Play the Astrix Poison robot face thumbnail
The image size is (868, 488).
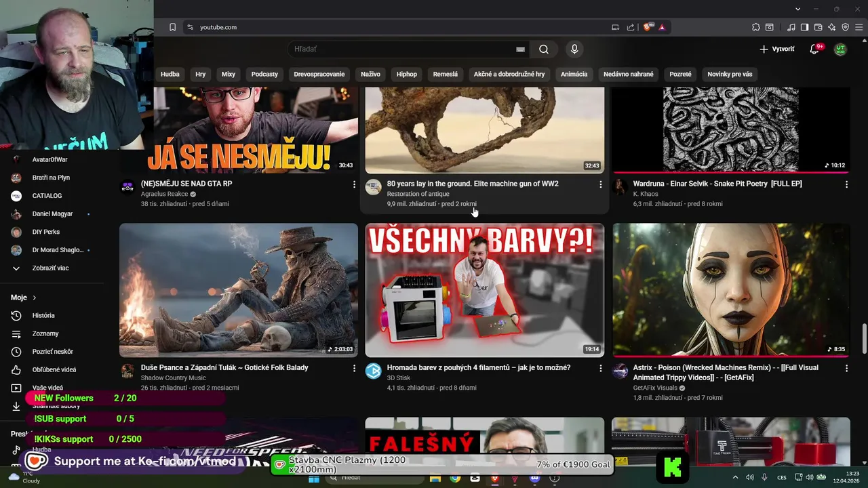click(731, 290)
